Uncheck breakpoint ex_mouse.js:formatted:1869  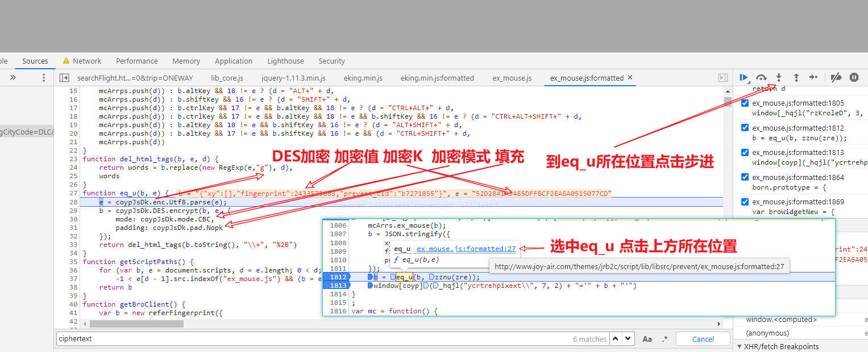coord(745,202)
